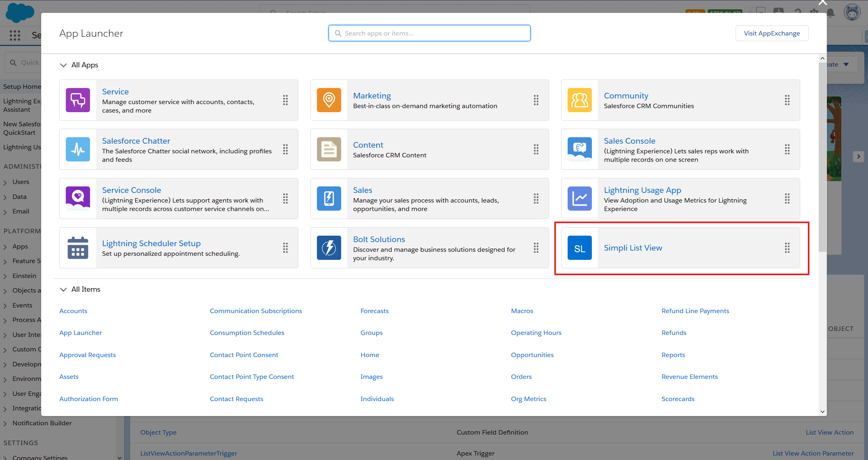Open ListViewActionParameterTrigger link in background page
The height and width of the screenshot is (460, 868).
[x=189, y=453]
